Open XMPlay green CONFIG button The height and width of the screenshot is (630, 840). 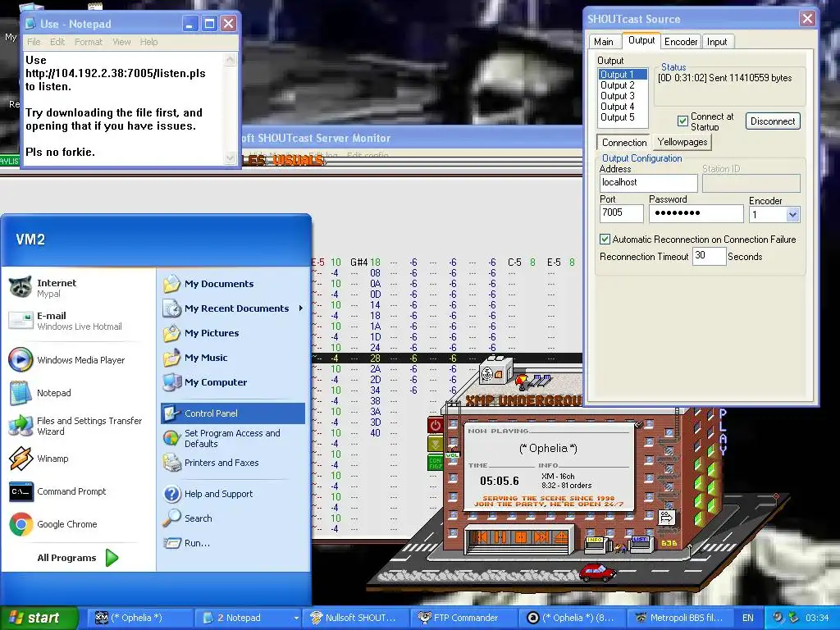click(435, 463)
